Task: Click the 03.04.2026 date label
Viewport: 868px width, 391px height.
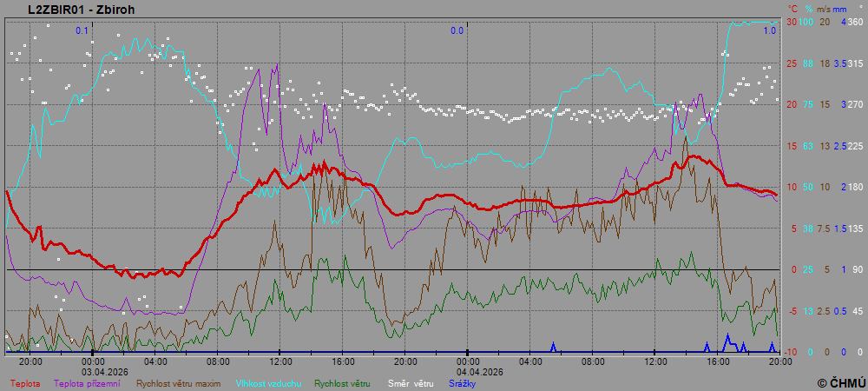Action: 105,371
